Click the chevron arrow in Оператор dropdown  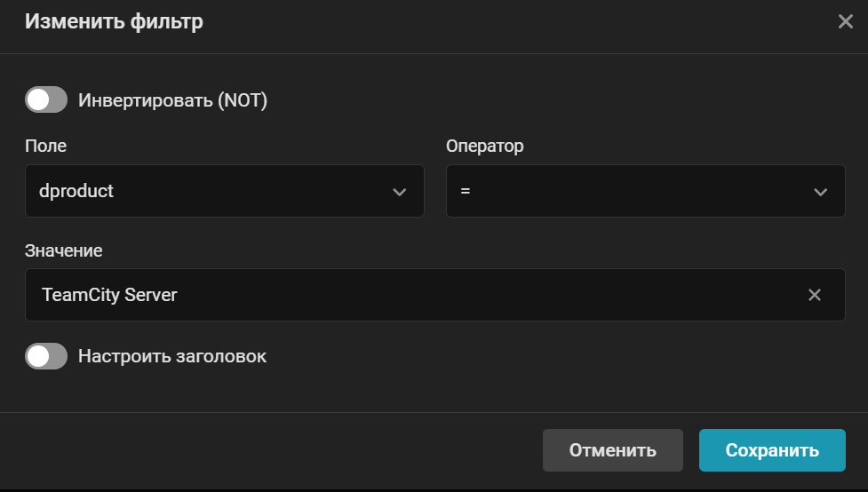tap(820, 192)
